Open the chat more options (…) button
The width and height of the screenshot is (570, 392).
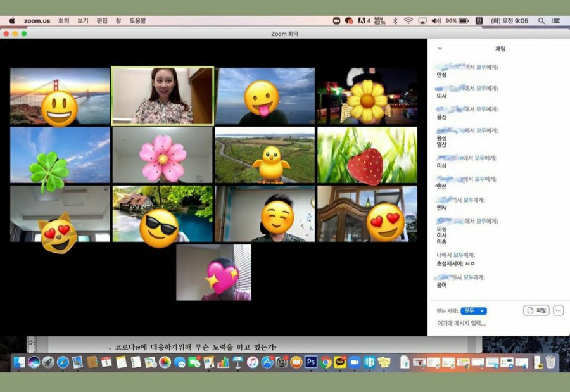coord(559,310)
